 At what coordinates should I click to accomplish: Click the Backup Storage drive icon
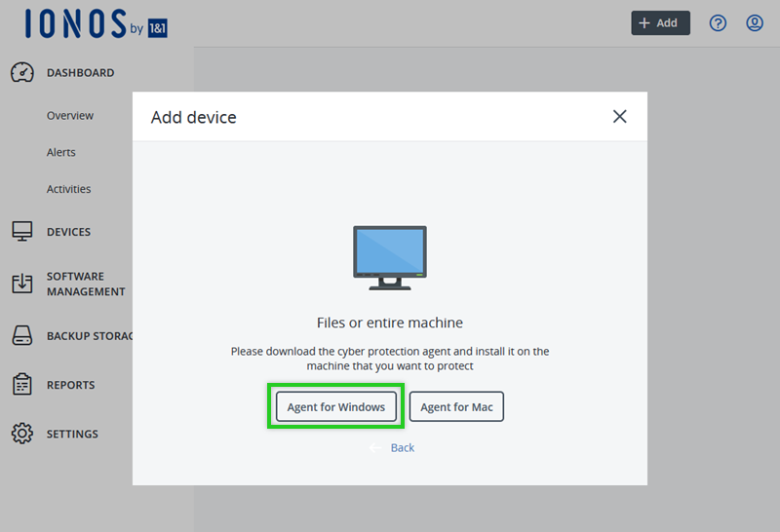click(22, 336)
